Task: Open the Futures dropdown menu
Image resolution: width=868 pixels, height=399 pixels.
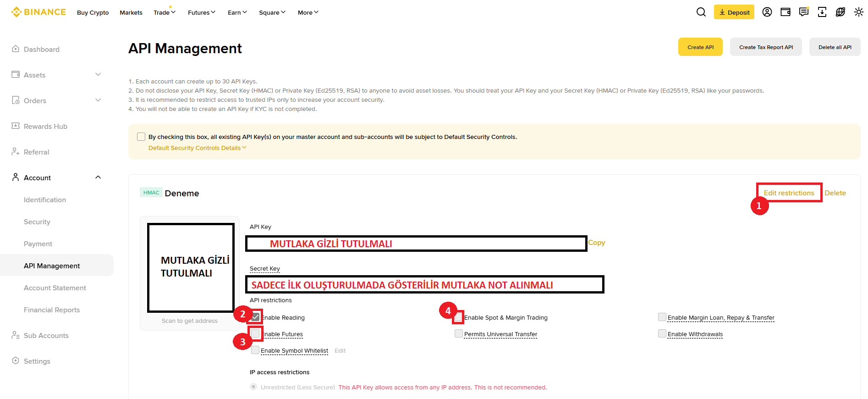Action: 201,12
